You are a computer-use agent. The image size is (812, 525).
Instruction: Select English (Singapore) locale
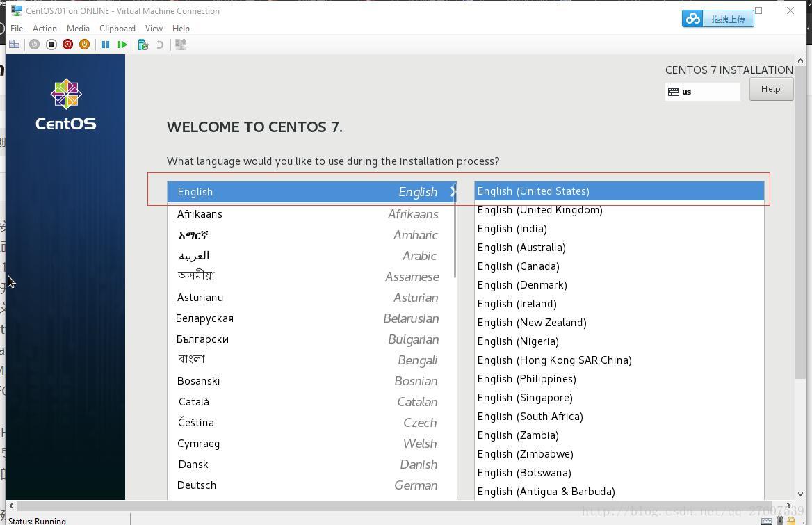tap(619, 398)
